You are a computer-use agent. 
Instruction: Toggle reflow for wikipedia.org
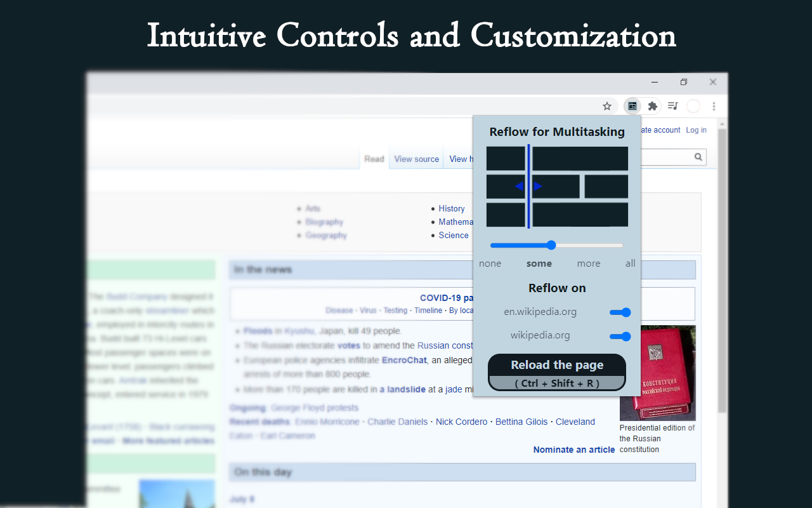click(x=620, y=337)
